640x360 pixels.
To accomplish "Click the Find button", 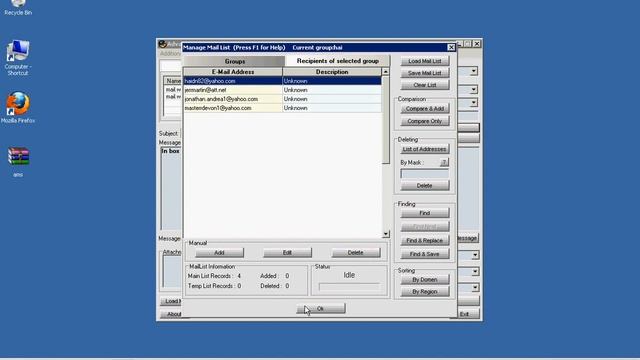I will point(424,213).
